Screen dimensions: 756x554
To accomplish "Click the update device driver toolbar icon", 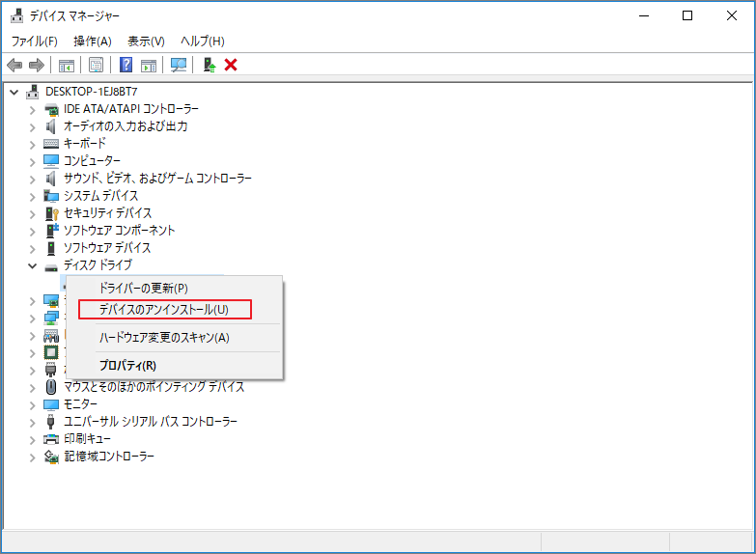I will click(x=209, y=65).
